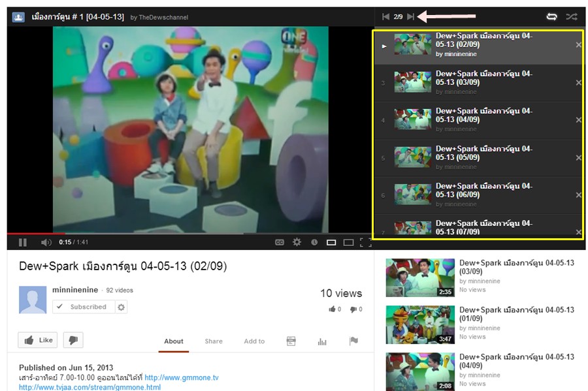The height and width of the screenshot is (391, 588).
Task: Select playlist entry Dew+Spark (06/09) title
Action: (483, 190)
